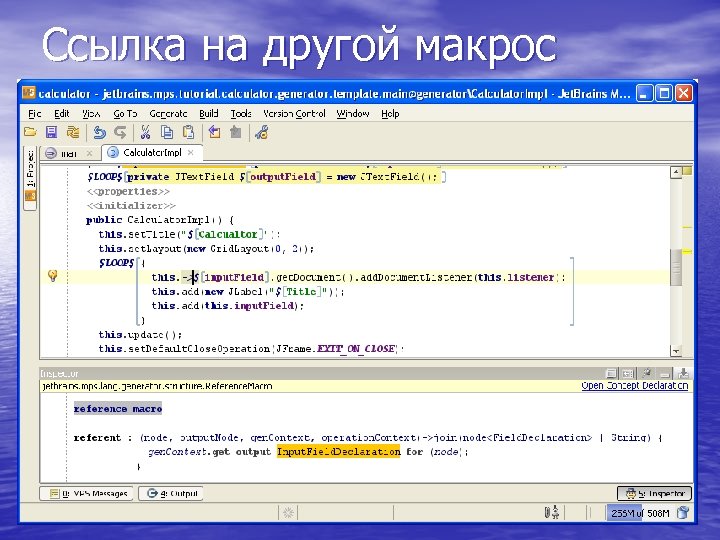This screenshot has height=540, width=720.
Task: Click the second Inspector header icon
Action: 628,373
